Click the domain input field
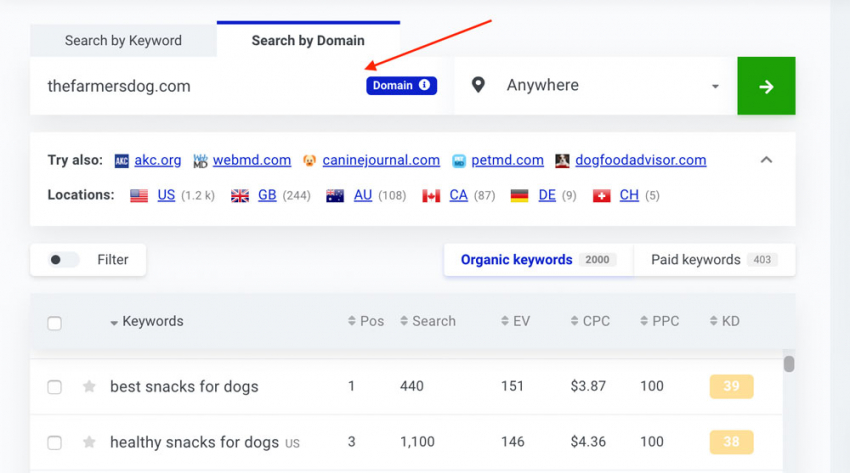This screenshot has width=850, height=473. click(200, 86)
